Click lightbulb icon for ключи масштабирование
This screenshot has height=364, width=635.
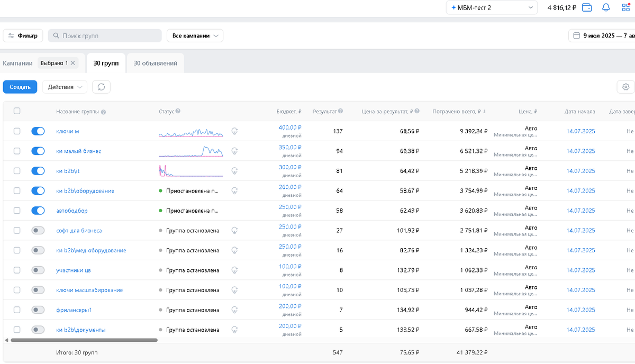(x=234, y=290)
